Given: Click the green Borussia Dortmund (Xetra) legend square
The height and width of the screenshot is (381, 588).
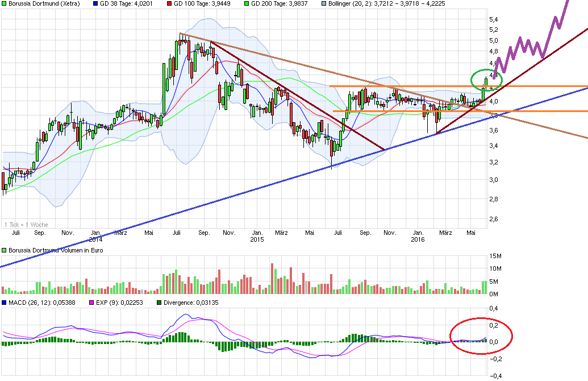Looking at the screenshot, I should click(4, 4).
